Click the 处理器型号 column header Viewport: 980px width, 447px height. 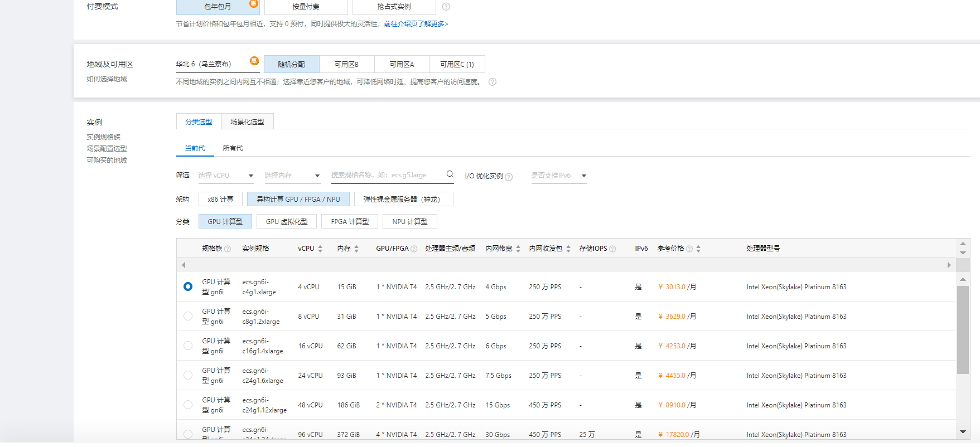click(x=763, y=249)
